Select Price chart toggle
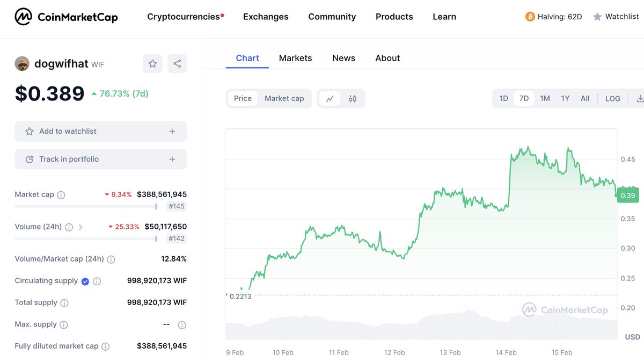Viewport: 644px width, 362px height. tap(243, 98)
